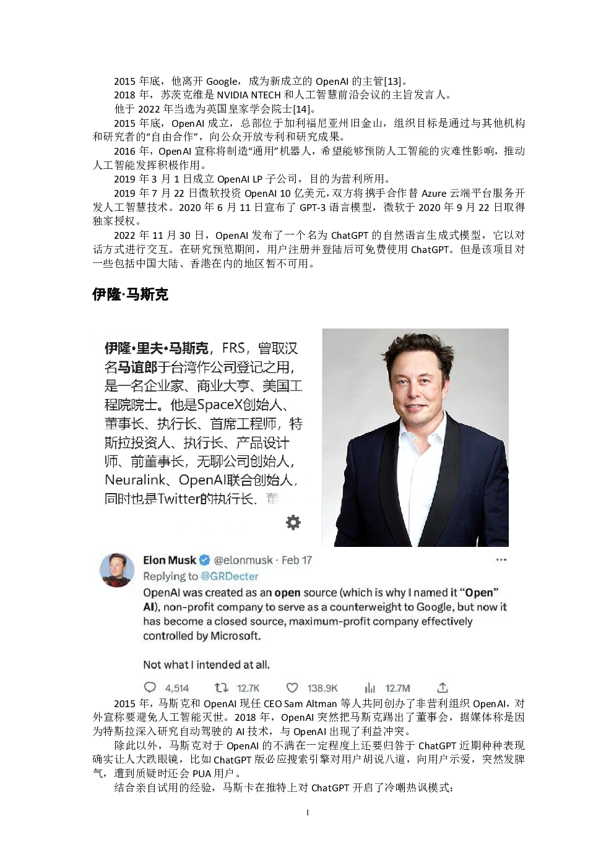Click the views bar chart icon showing 12.7M
The image size is (614, 868).
click(x=370, y=687)
